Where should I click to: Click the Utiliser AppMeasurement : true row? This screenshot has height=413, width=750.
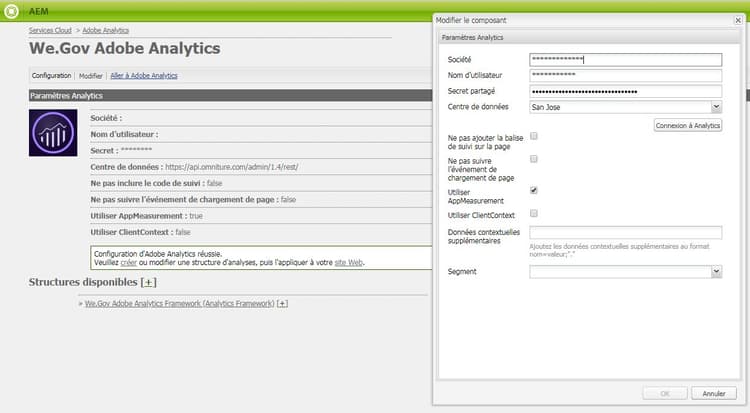pos(261,216)
